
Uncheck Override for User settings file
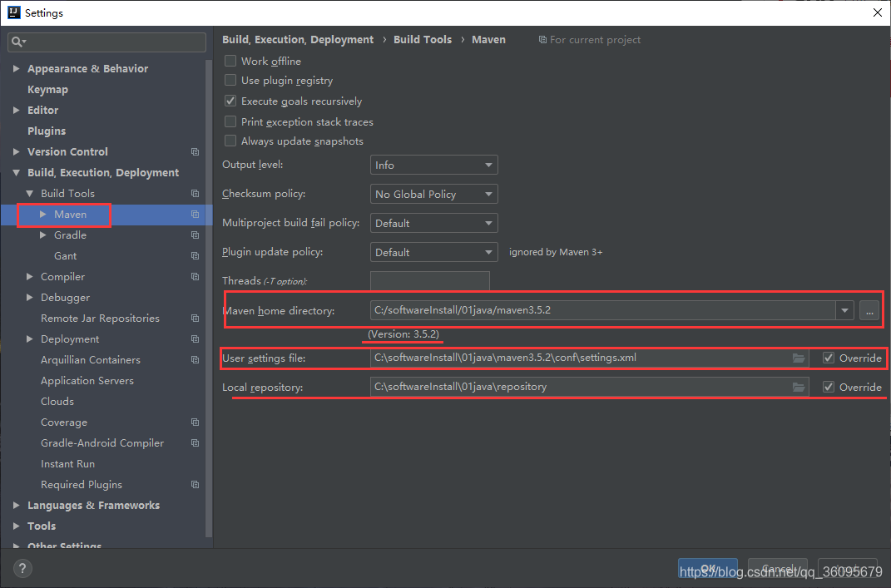tap(829, 358)
